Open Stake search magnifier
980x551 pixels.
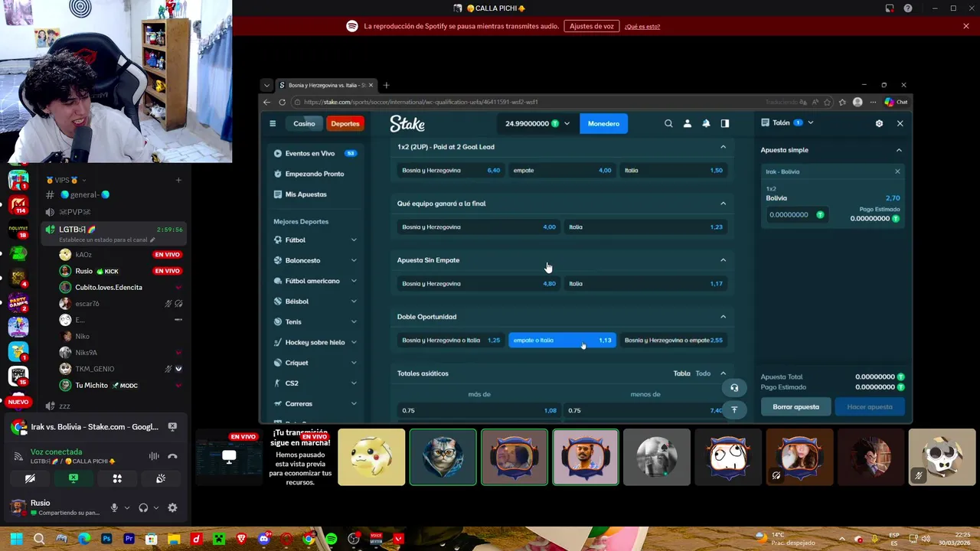(668, 123)
